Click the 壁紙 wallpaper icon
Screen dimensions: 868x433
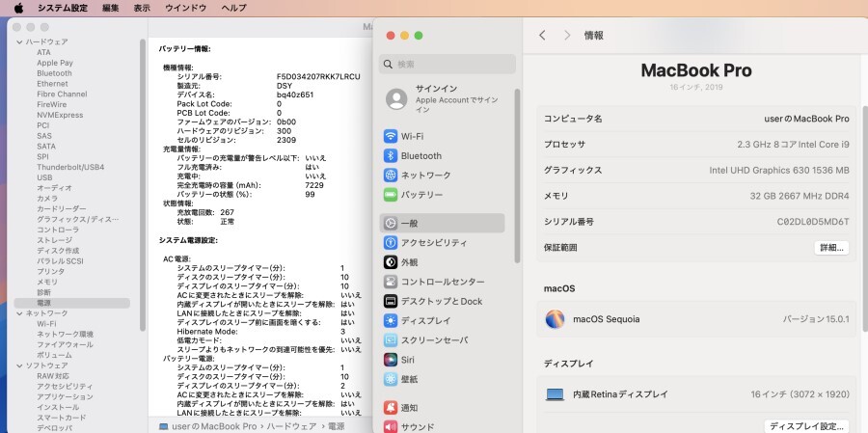(x=391, y=379)
